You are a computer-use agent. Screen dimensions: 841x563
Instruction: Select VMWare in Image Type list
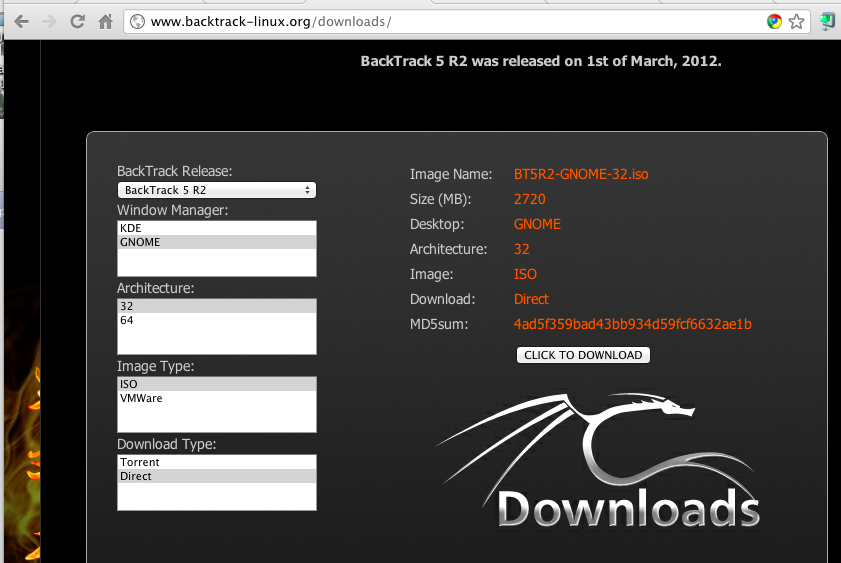(x=217, y=398)
